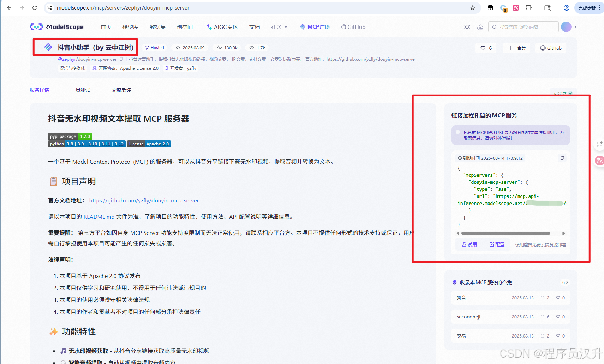The height and width of the screenshot is (364, 604).
Task: Like this server with the heart button
Action: pos(486,48)
